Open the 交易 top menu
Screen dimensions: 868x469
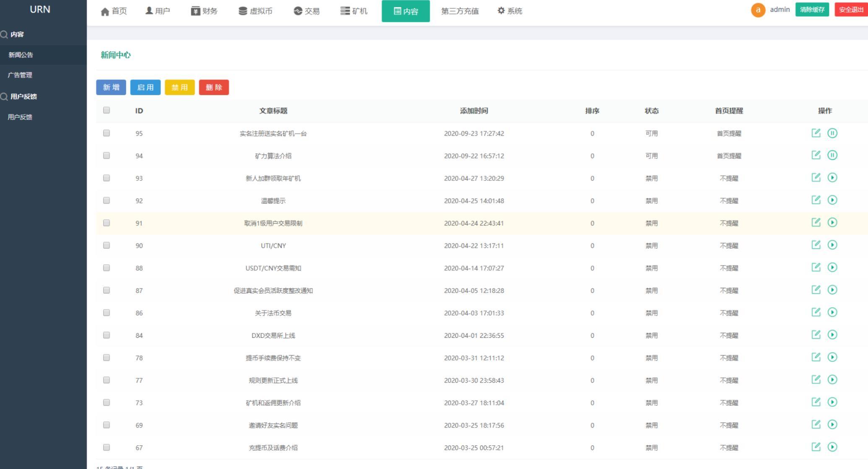(x=307, y=11)
